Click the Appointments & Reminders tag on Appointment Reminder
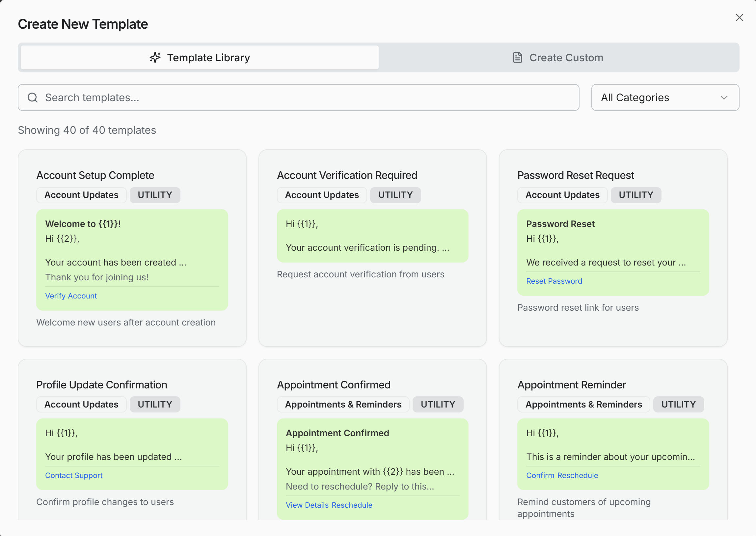This screenshot has width=756, height=536. click(x=583, y=404)
